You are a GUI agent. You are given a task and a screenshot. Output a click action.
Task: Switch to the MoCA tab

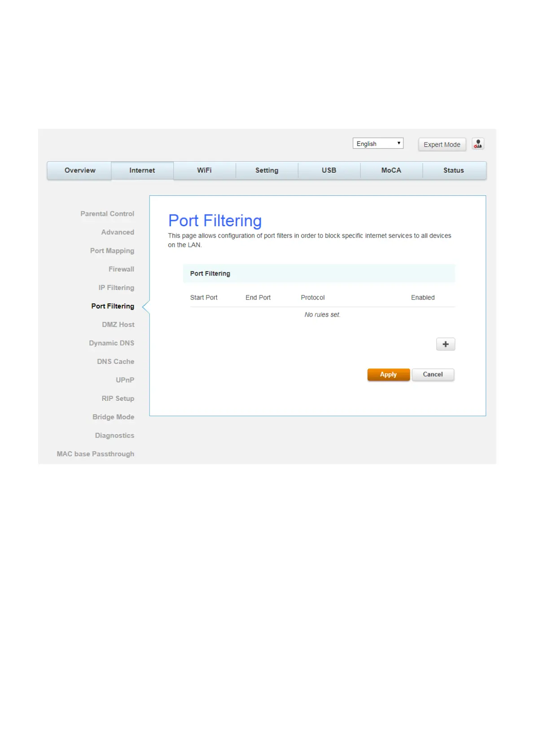point(391,170)
